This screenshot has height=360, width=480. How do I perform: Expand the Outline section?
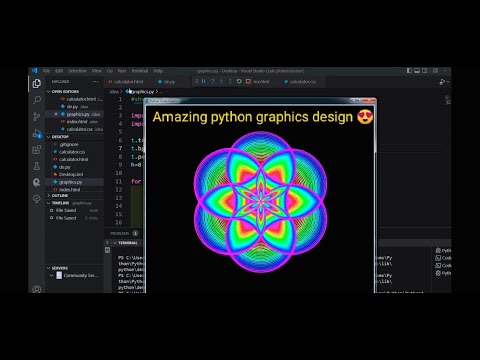coord(49,195)
